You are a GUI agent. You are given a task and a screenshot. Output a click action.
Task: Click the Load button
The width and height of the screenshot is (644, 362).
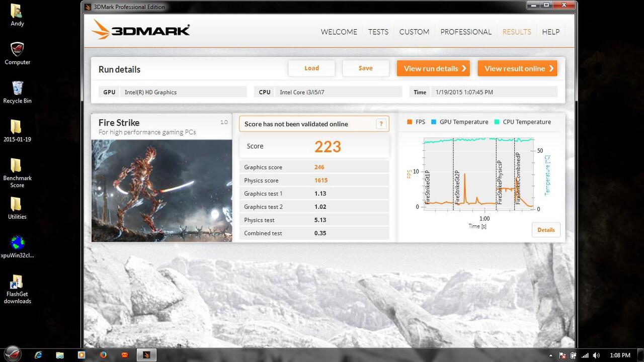pyautogui.click(x=311, y=68)
